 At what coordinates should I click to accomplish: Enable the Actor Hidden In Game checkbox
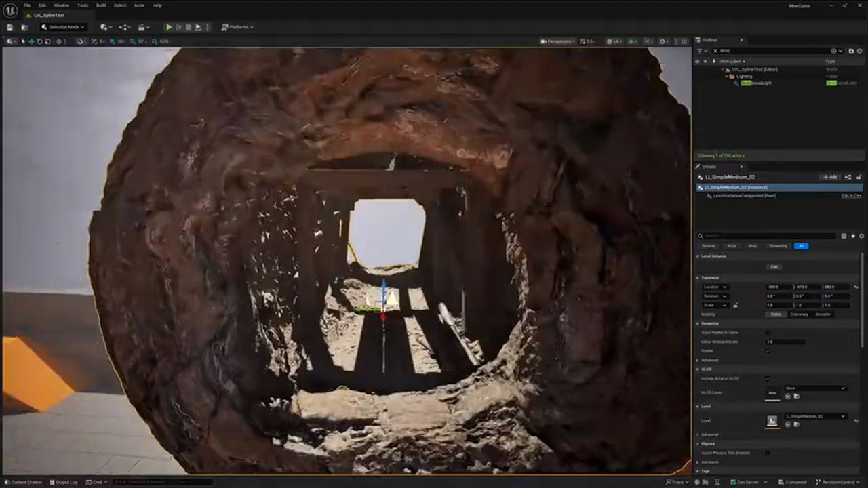pyautogui.click(x=768, y=333)
